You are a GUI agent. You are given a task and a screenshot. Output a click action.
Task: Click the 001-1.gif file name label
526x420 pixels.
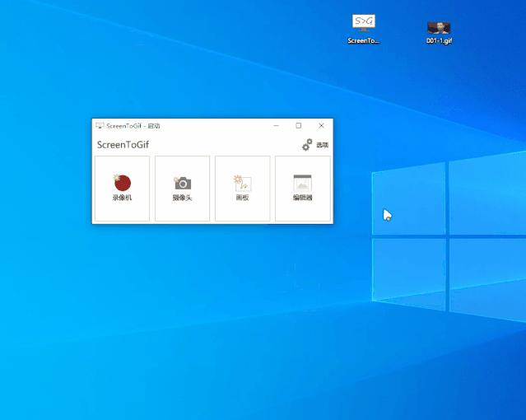439,40
